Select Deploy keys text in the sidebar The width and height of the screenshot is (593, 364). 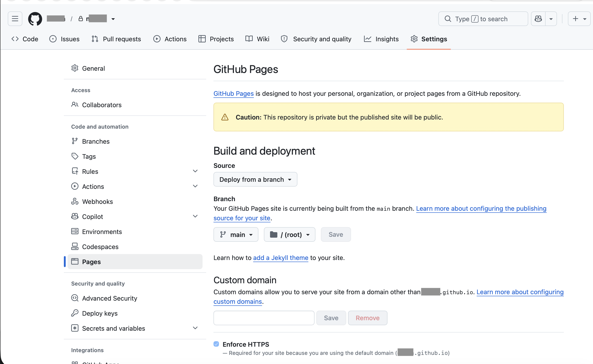click(x=100, y=313)
